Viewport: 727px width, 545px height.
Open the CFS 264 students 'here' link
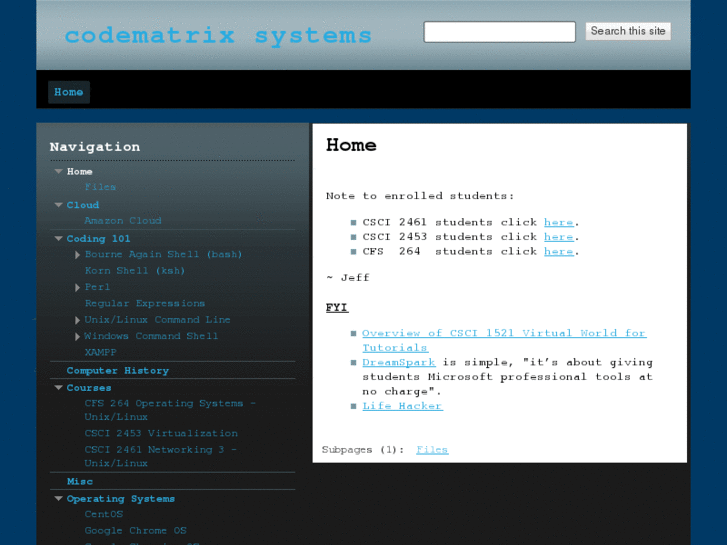[558, 251]
